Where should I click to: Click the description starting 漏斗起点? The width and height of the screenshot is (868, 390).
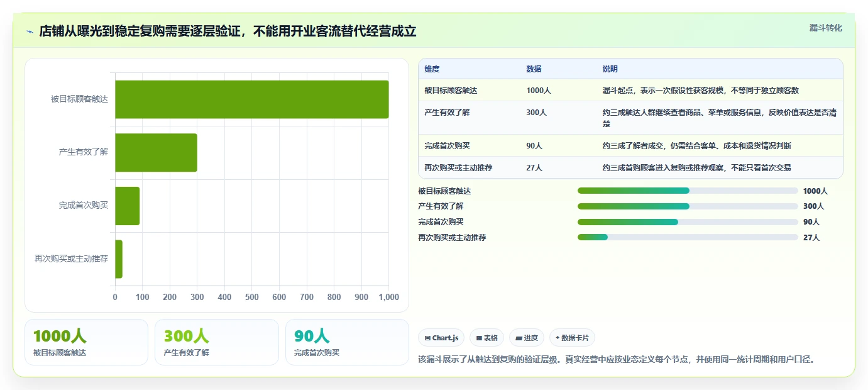click(x=700, y=91)
